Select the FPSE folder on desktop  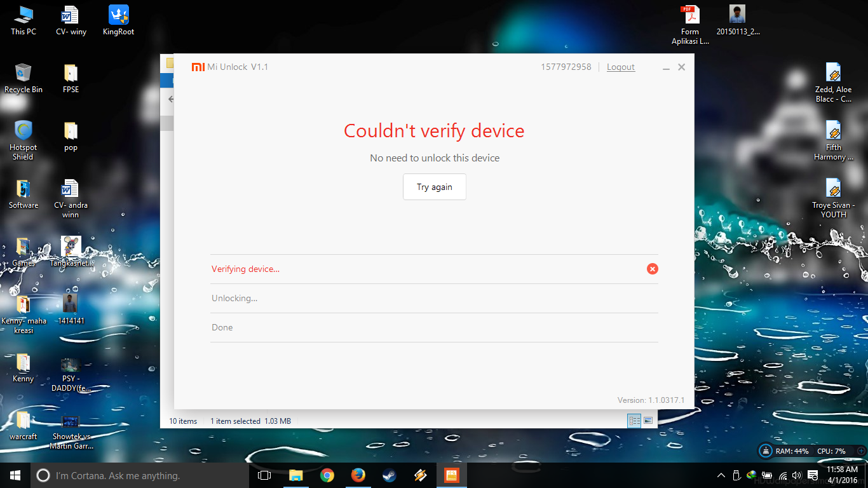click(x=71, y=78)
